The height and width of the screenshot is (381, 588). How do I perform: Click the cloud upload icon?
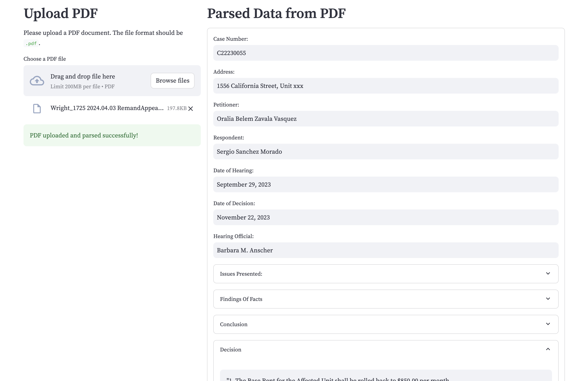tap(37, 81)
